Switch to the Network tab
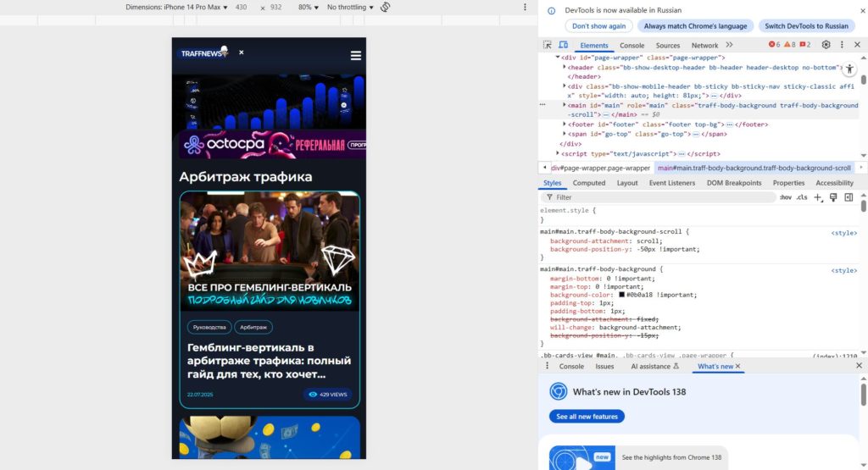This screenshot has width=868, height=470. [704, 46]
